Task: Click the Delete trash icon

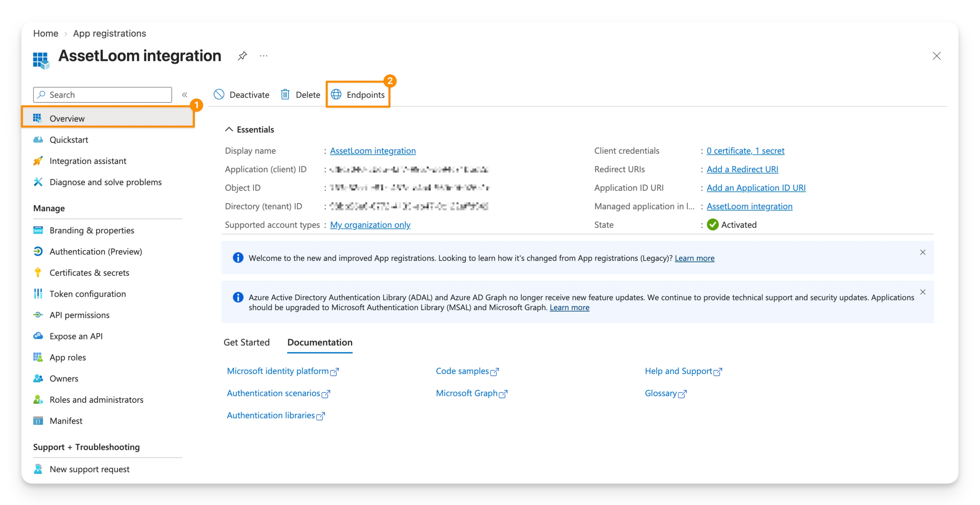Action: [x=285, y=94]
